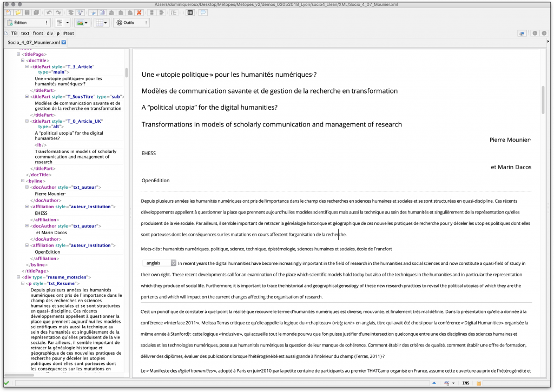Collapse the titlePage node in tree

18,54
